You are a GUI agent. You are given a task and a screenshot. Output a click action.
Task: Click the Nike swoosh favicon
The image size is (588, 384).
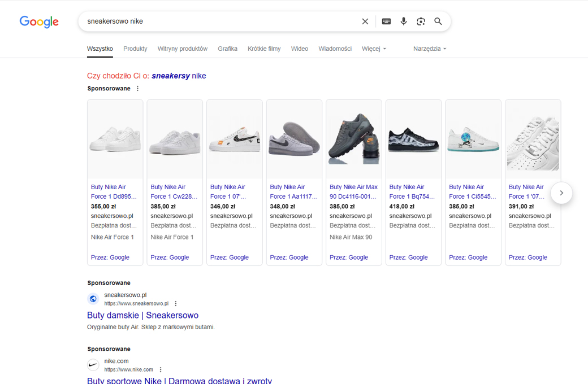[93, 365]
